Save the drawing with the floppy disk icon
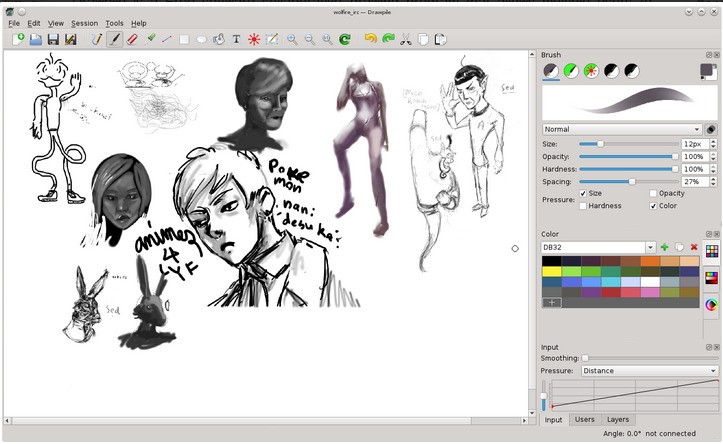 point(53,40)
